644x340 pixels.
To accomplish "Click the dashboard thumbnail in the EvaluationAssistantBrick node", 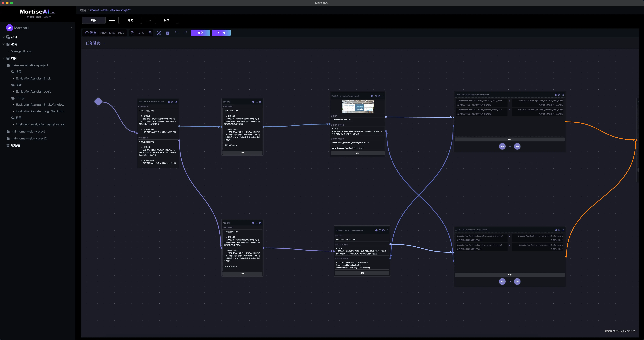I will (x=358, y=107).
